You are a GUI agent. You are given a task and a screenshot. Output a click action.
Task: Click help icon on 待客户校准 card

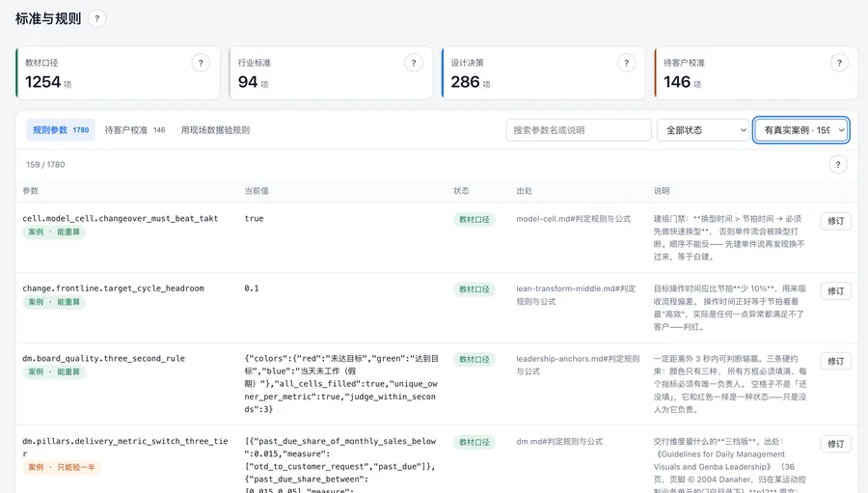click(839, 63)
